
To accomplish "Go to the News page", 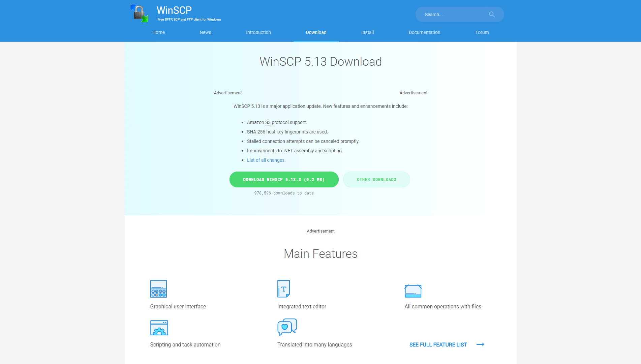I will tap(205, 32).
